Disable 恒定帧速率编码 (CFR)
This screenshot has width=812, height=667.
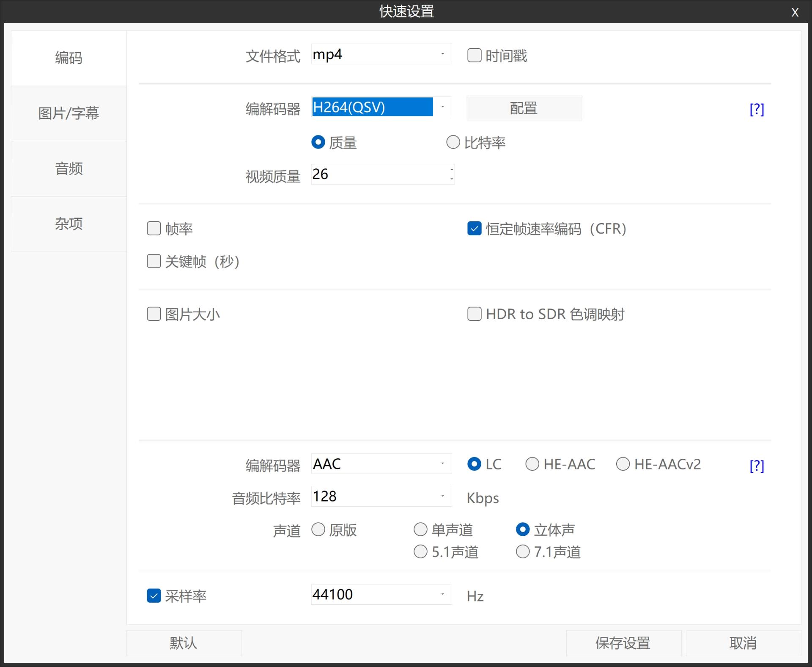(474, 229)
